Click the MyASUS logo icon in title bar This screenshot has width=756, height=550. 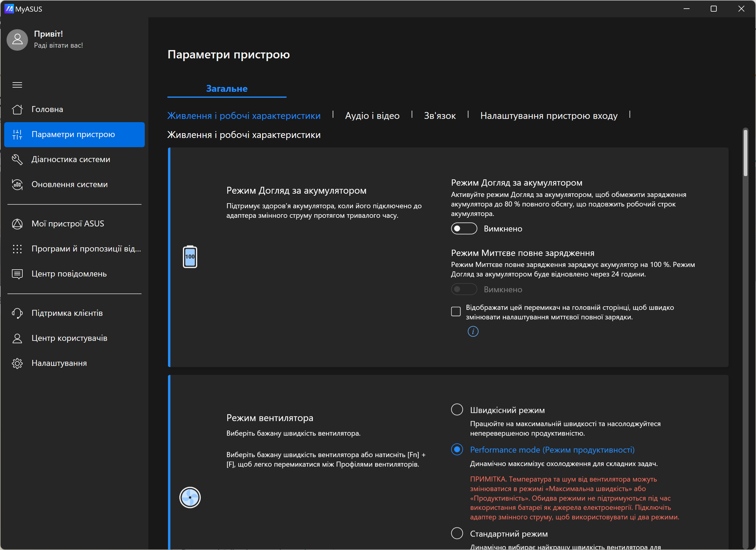click(9, 9)
